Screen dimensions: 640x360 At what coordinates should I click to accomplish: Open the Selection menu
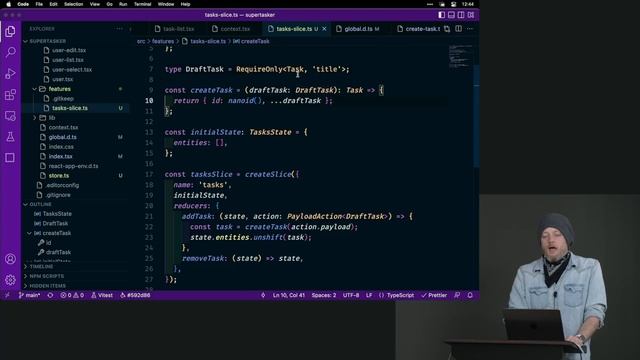pyautogui.click(x=73, y=4)
